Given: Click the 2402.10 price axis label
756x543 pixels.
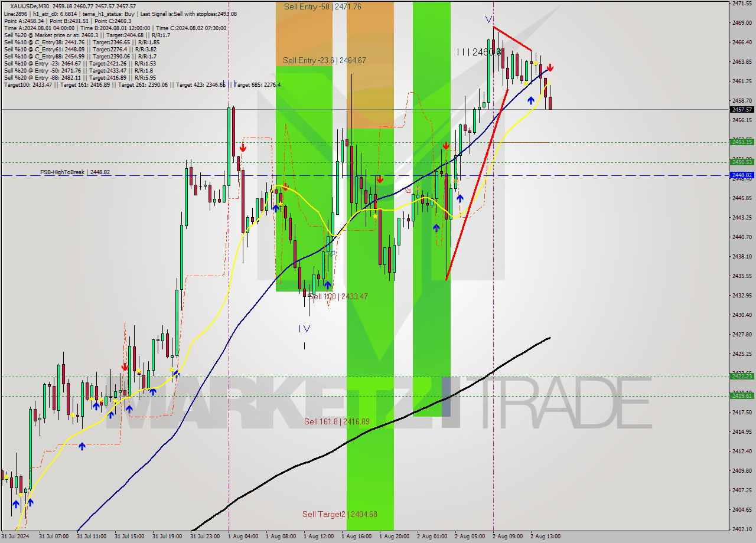Looking at the screenshot, I should [742, 529].
